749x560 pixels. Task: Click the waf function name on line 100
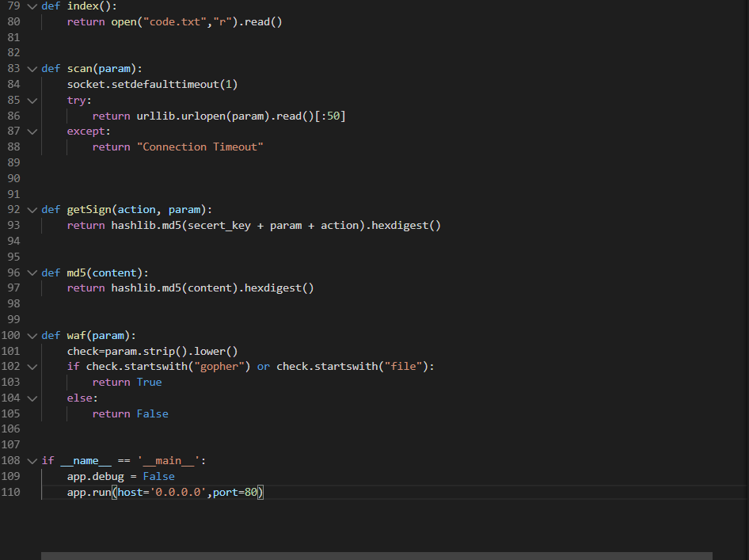pos(77,335)
